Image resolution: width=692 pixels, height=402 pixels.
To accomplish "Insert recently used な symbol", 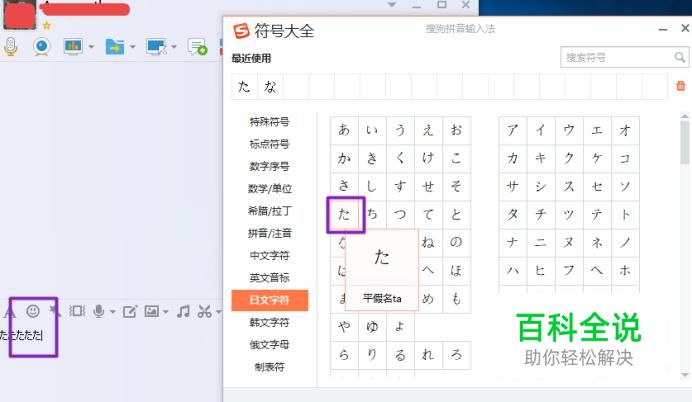I will coord(270,86).
